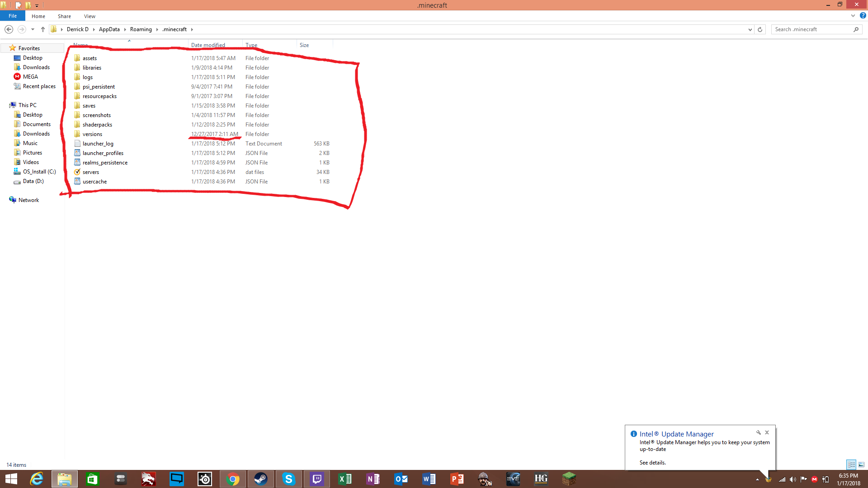Open Steam from taskbar
Viewport: 868px width, 488px height.
pyautogui.click(x=261, y=479)
